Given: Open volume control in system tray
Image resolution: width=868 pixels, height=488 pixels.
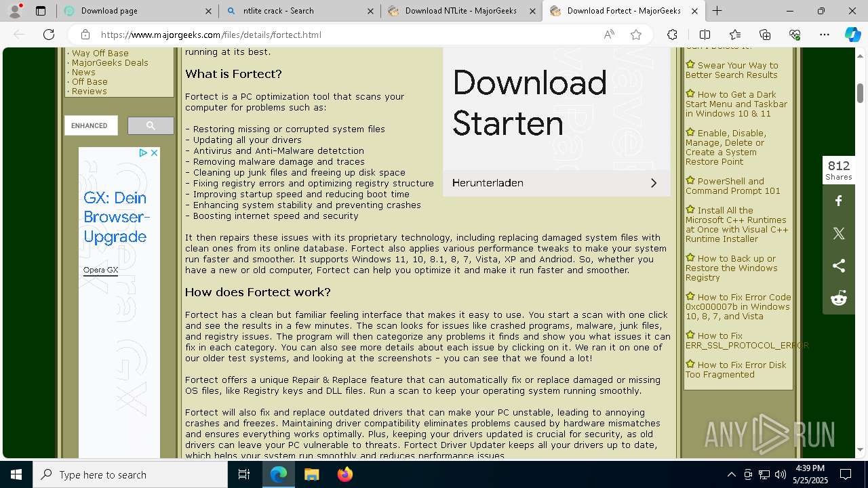Looking at the screenshot, I should (780, 474).
